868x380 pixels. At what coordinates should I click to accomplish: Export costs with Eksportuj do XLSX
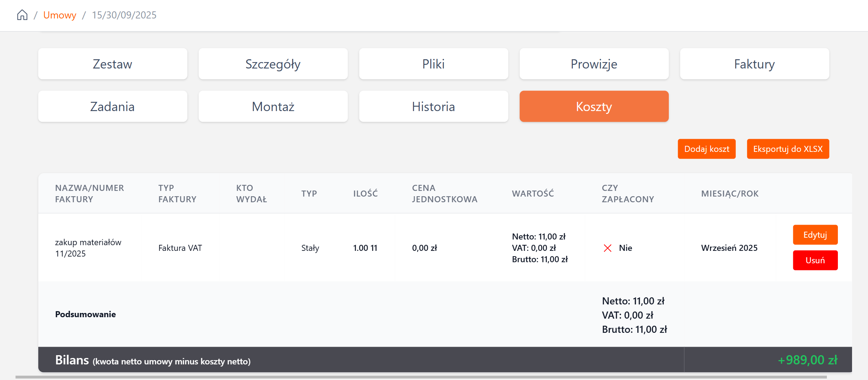click(x=788, y=149)
